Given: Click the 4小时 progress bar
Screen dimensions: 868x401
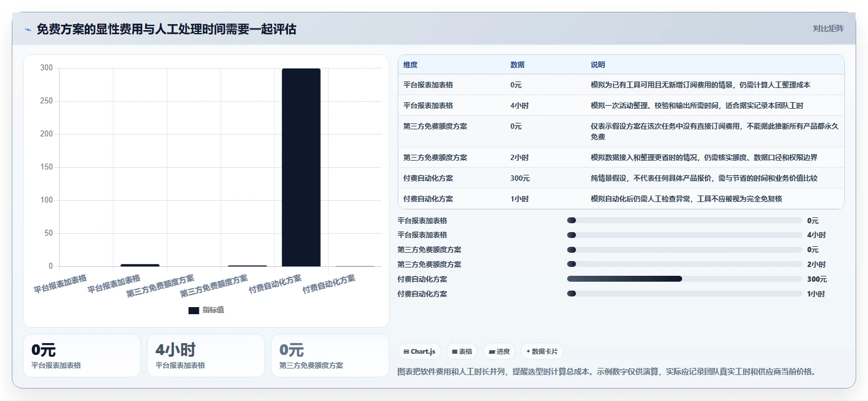Looking at the screenshot, I should [x=684, y=235].
